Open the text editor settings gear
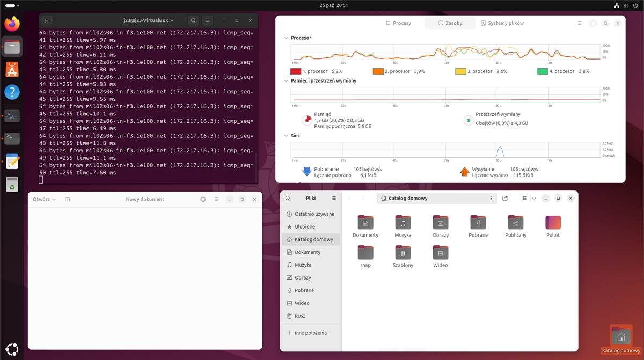 (203, 199)
